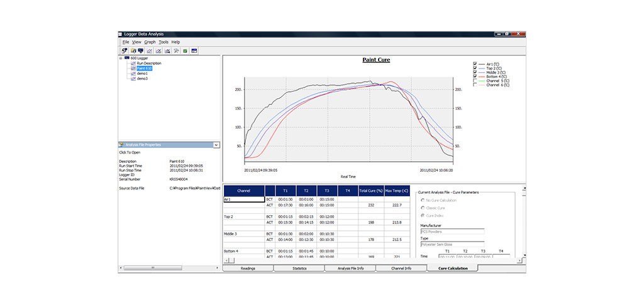Image resolution: width=644 pixels, height=302 pixels.
Task: Click the Channel column header
Action: (x=244, y=191)
